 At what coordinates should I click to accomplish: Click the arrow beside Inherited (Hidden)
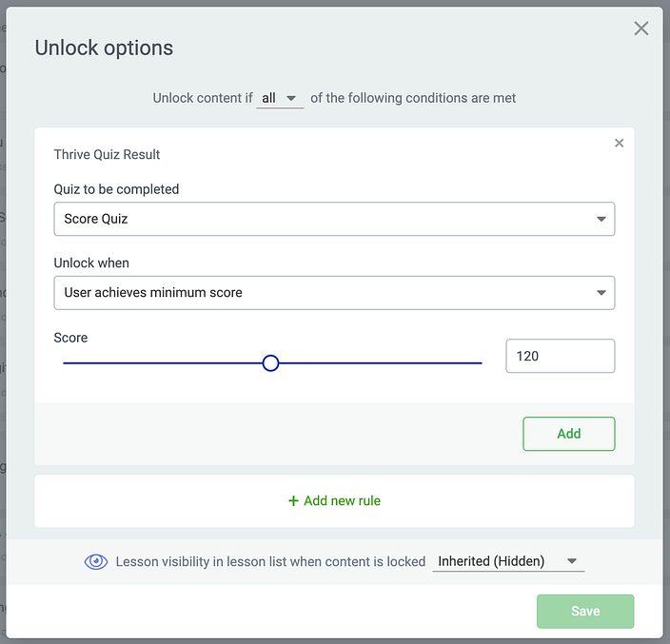(x=572, y=561)
